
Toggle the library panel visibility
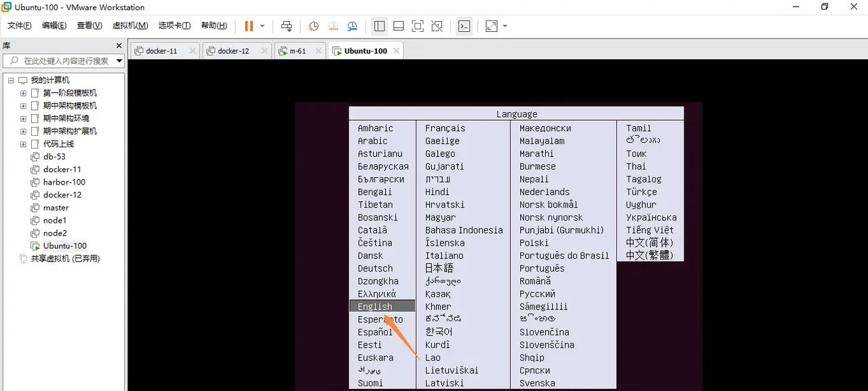[x=378, y=26]
